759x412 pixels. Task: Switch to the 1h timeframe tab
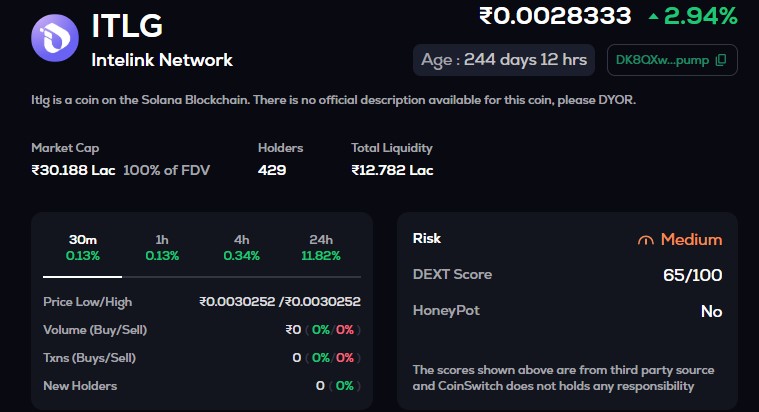[162, 247]
